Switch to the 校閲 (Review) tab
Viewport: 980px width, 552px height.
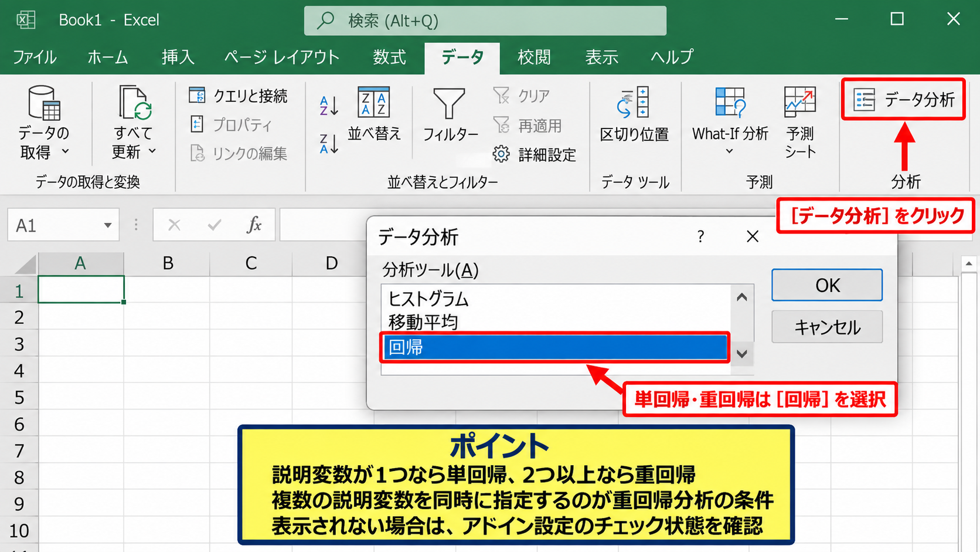(534, 57)
